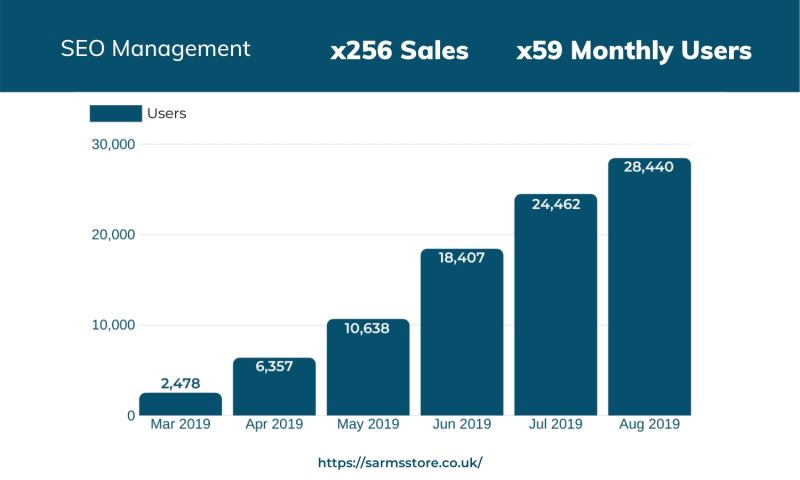
Task: Select the 18,407 data label
Action: [462, 258]
